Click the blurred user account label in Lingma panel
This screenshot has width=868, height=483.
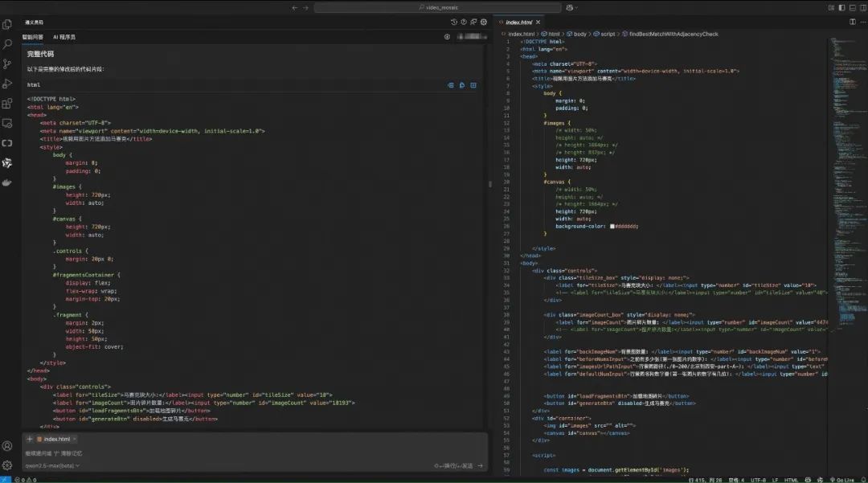[471, 36]
